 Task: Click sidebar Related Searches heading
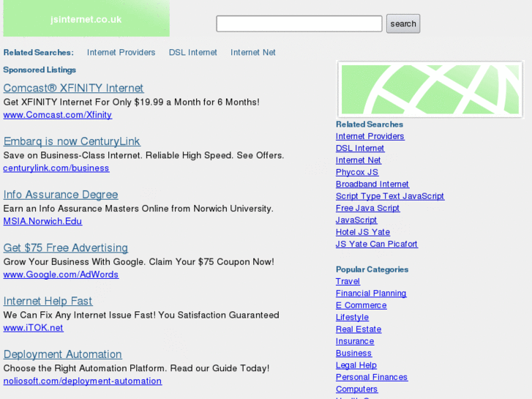[370, 124]
